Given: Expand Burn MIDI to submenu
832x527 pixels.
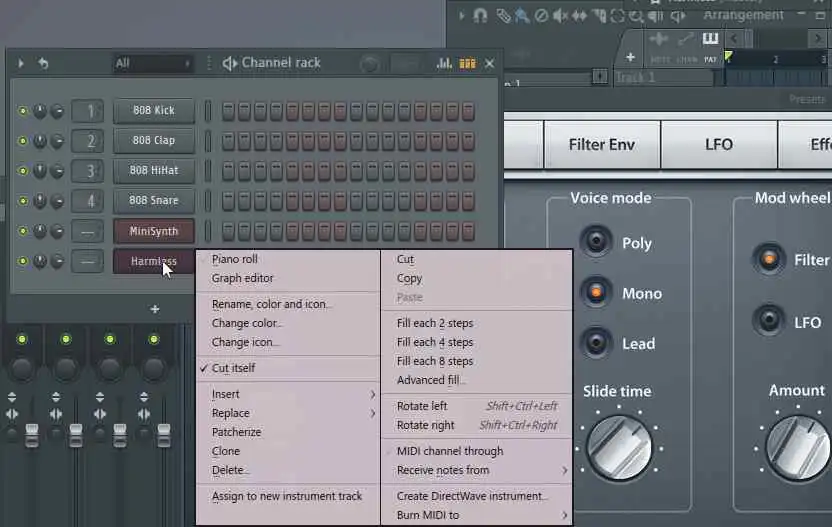Looking at the screenshot, I should point(477,515).
